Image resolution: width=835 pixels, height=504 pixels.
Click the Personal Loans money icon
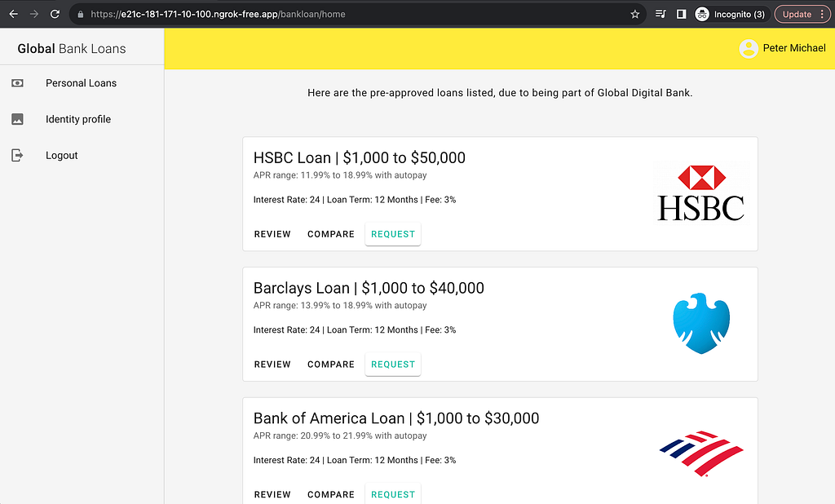(18, 83)
